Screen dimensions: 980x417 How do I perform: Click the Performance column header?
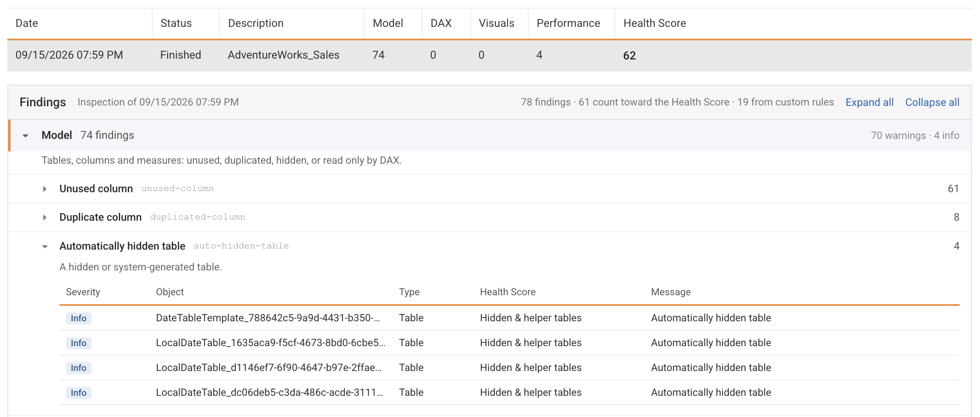pyautogui.click(x=568, y=23)
